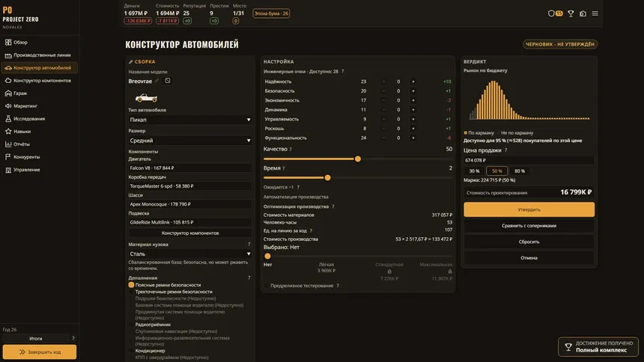Open help for Материал кузова

[249, 245]
